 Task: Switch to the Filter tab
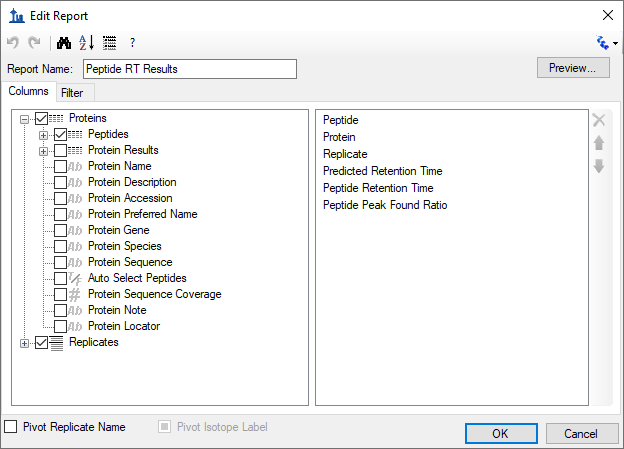coord(72,93)
